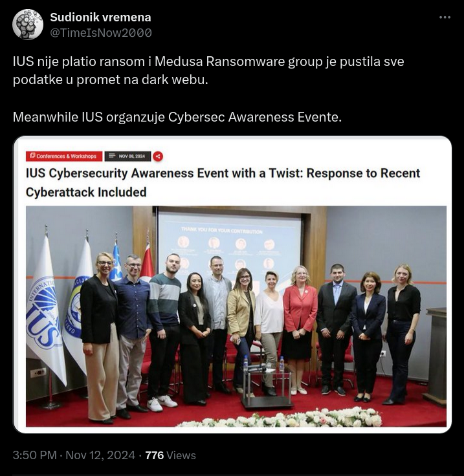
Task: Click the tweet text about Medusa Ransomware
Action: [x=208, y=70]
